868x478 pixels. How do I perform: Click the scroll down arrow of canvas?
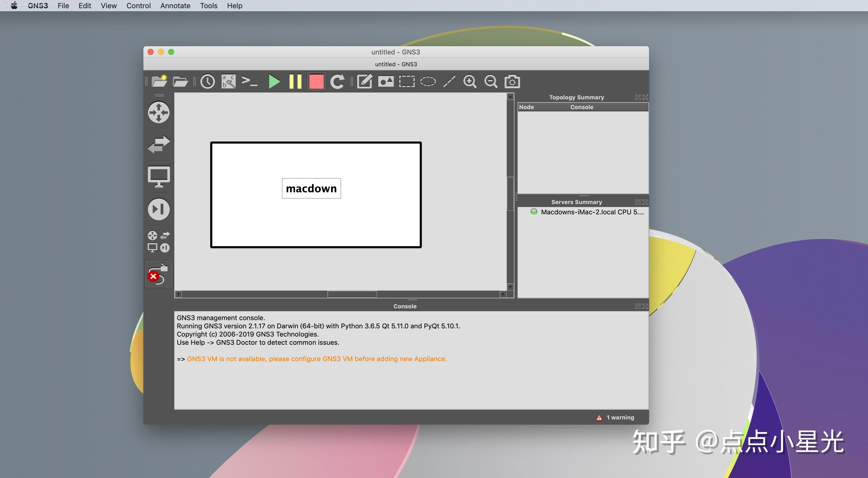510,287
